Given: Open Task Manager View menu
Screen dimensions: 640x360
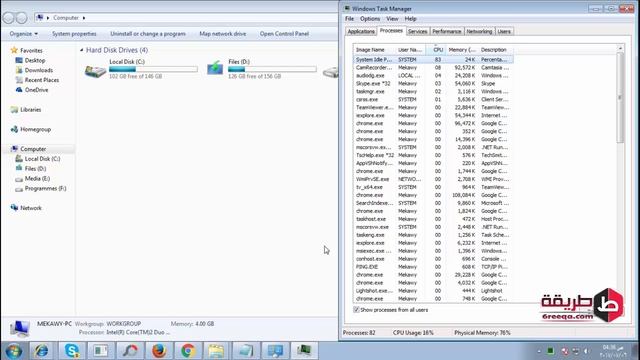Looking at the screenshot, I should tap(392, 19).
